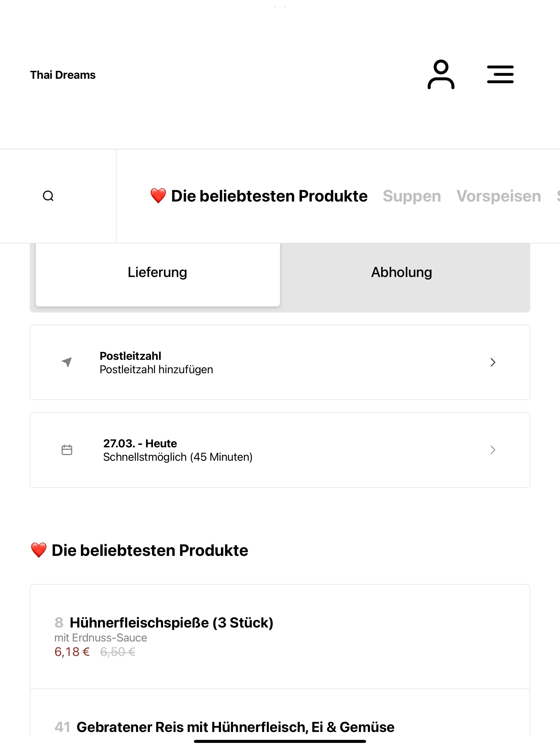The width and height of the screenshot is (560, 747).
Task: Tap the location arrow icon by Postleitzahl
Action: (67, 362)
